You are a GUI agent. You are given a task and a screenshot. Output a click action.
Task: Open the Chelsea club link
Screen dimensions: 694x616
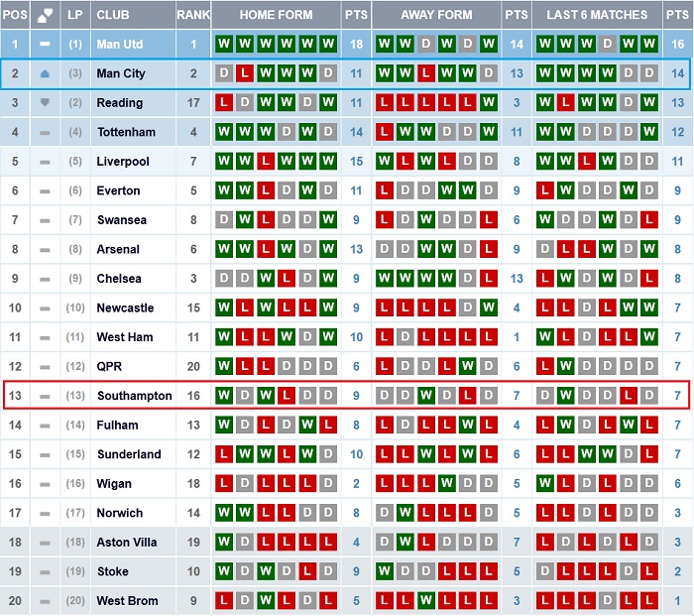coord(119,279)
